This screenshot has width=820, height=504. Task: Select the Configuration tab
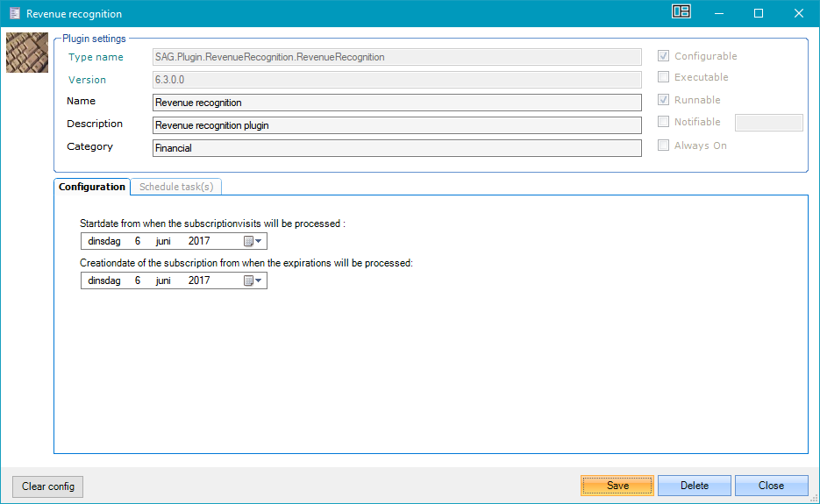[92, 187]
